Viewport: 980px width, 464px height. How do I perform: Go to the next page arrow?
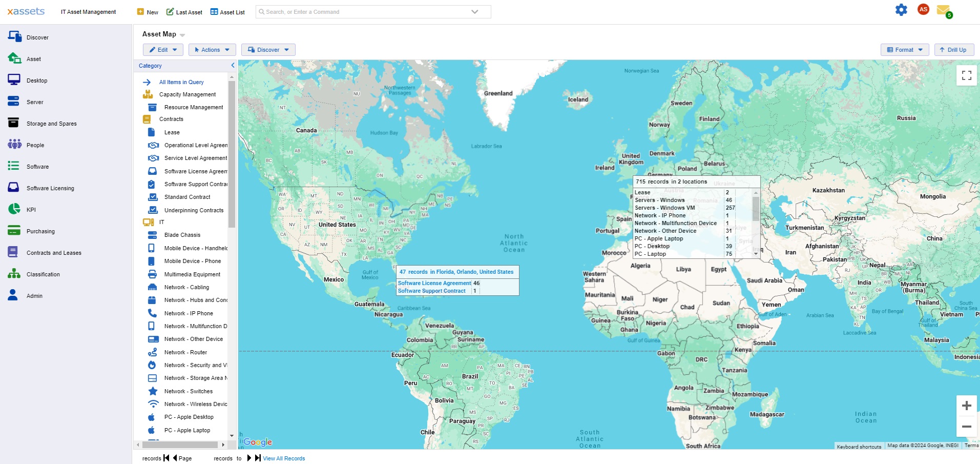pyautogui.click(x=249, y=458)
